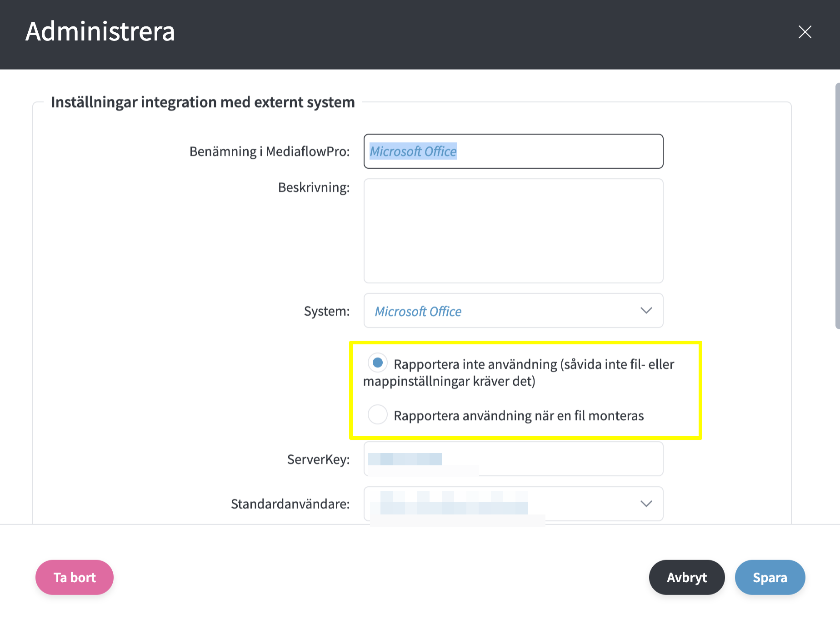Click the Benämning i MediaflowPro input field
840x625 pixels.
[513, 151]
